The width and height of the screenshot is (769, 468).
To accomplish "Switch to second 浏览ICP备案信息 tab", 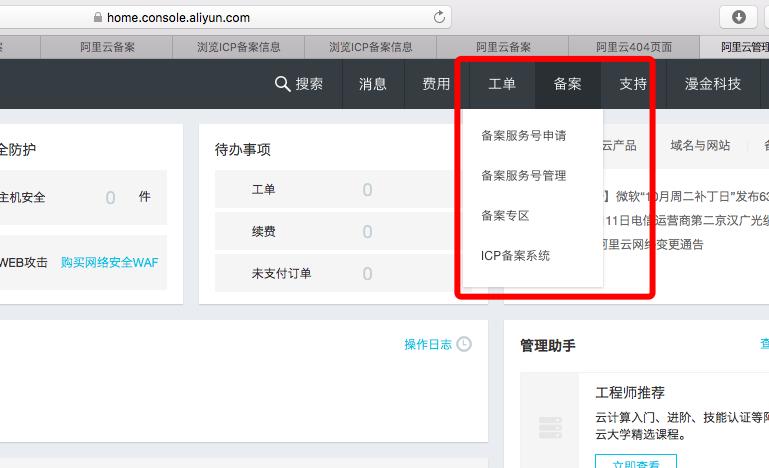I will point(370,47).
